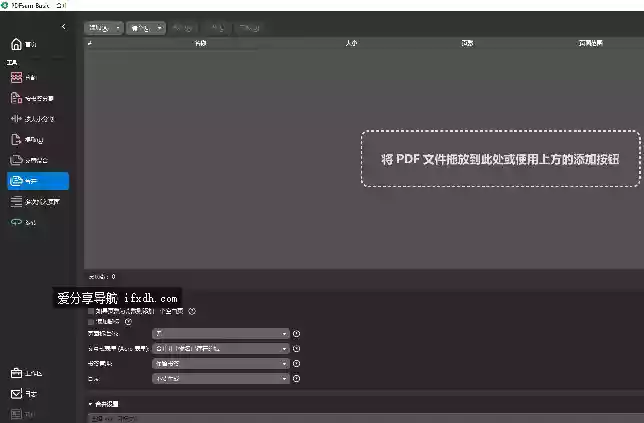Sort by the 名称 column header

point(200,43)
